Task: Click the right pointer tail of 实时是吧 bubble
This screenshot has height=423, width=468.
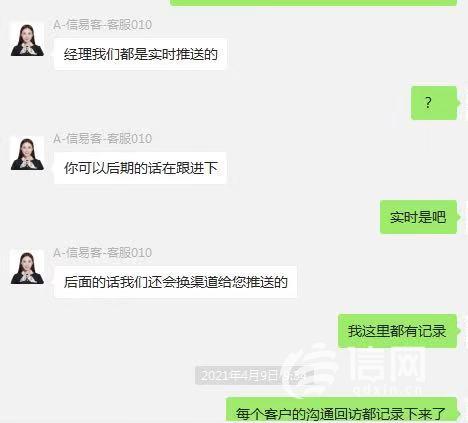Action: click(459, 217)
